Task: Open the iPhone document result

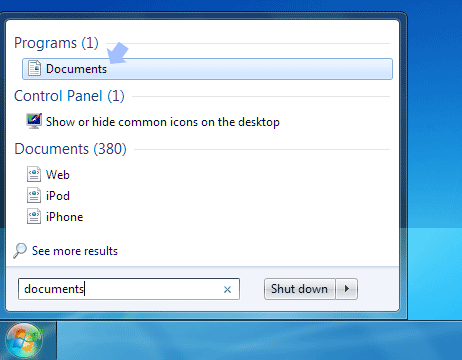Action: (x=64, y=217)
